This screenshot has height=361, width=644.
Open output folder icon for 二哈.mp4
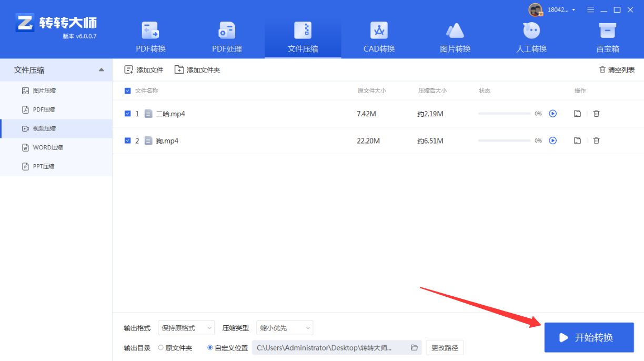coord(577,113)
